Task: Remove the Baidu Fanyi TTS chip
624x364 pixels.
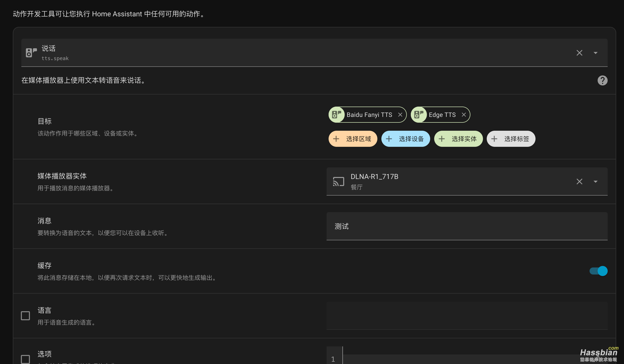Action: click(400, 115)
